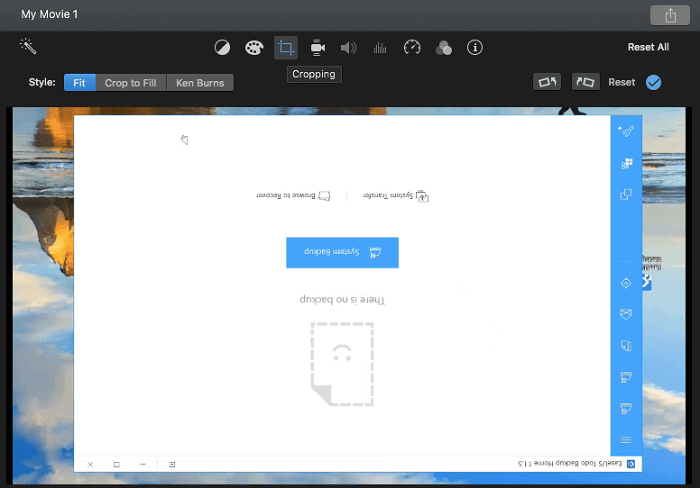Choose the Crop to Fill style

tap(130, 83)
